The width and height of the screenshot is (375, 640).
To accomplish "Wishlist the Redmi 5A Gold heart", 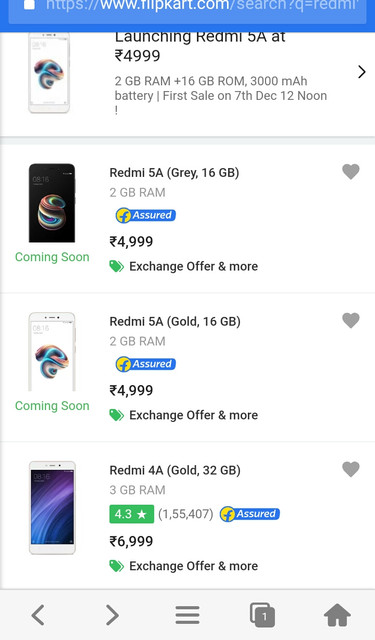I will click(x=351, y=320).
